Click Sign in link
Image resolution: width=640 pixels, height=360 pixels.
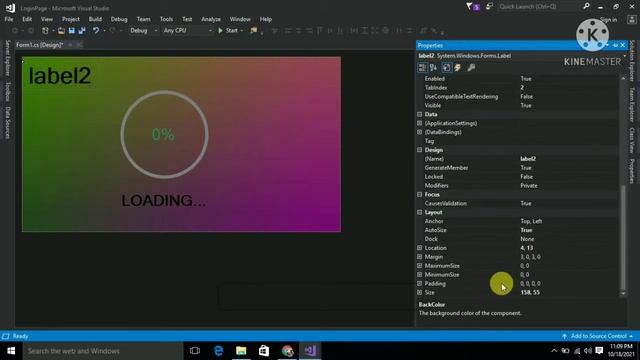(609, 20)
